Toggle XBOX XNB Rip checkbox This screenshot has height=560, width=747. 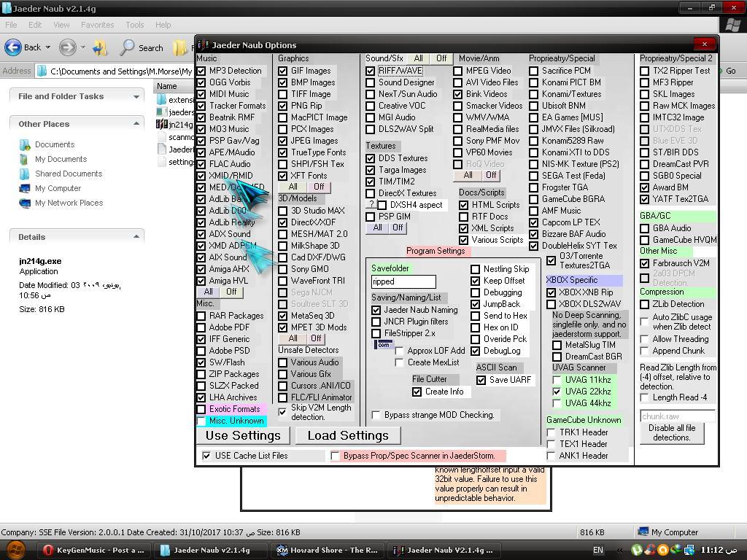pyautogui.click(x=551, y=292)
